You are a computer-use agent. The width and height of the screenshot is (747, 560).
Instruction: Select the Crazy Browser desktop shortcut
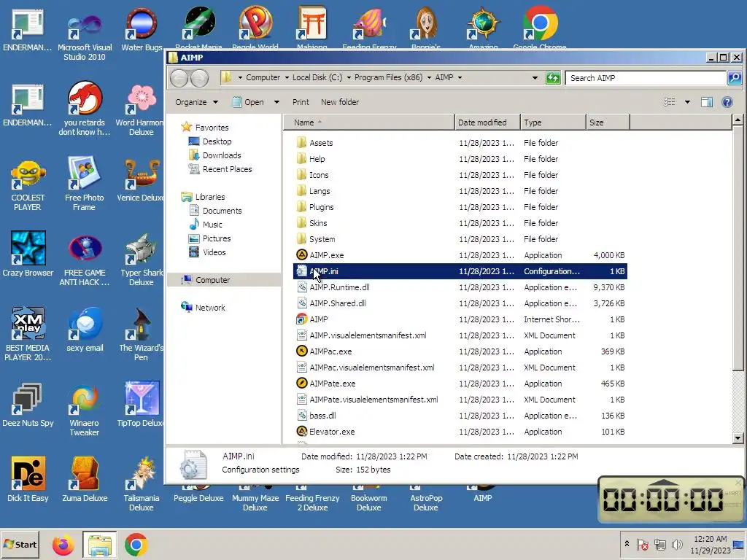28,254
